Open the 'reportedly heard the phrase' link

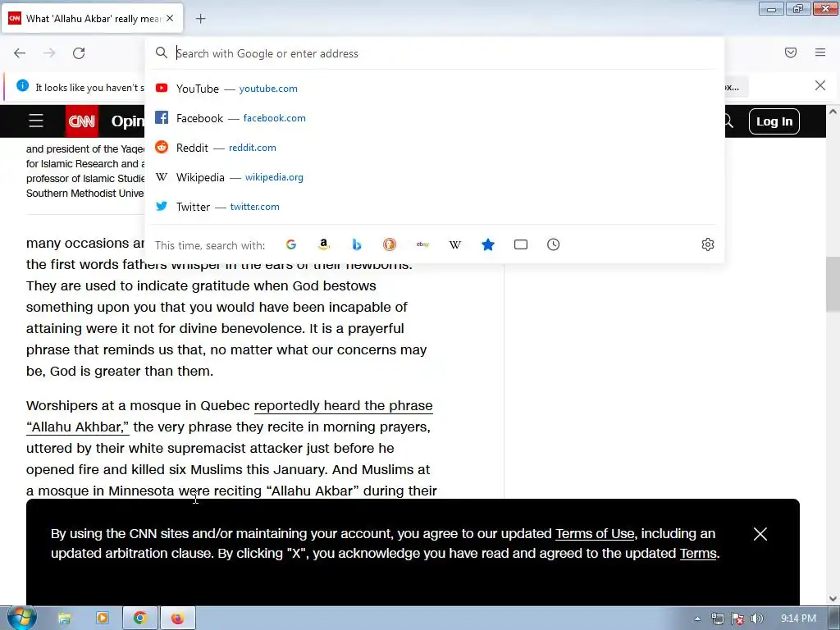click(x=343, y=405)
